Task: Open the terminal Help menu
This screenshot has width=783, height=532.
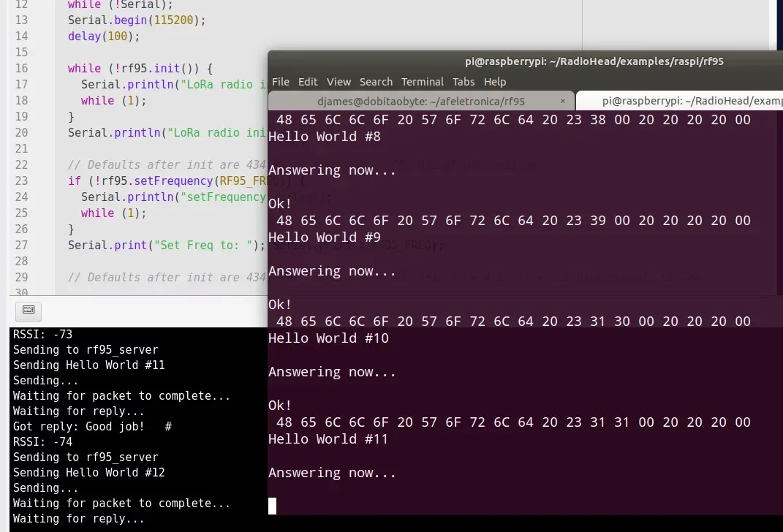Action: tap(494, 81)
